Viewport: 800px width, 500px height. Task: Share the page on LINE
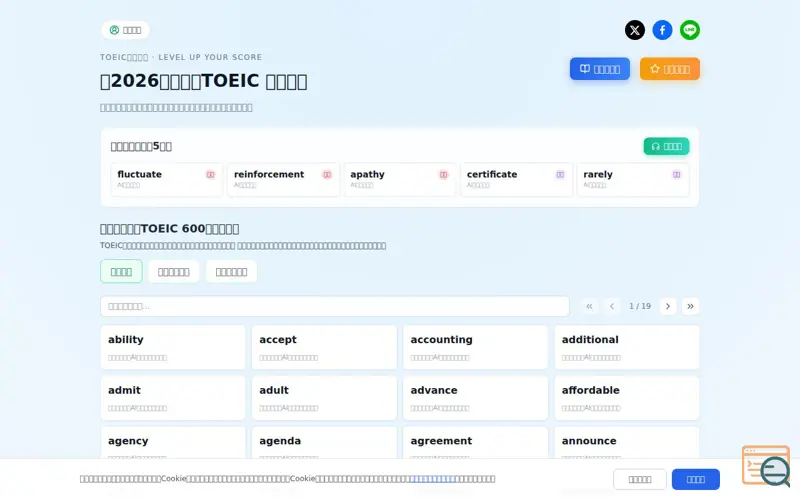point(690,30)
